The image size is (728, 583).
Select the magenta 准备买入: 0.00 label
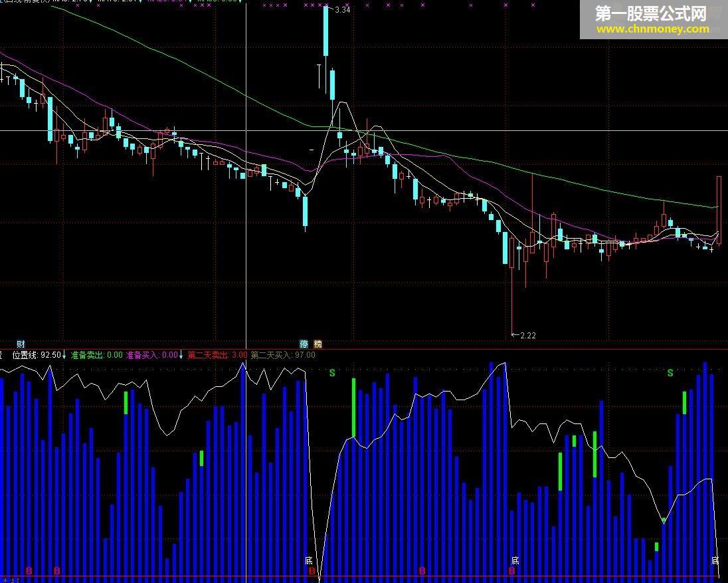pyautogui.click(x=152, y=356)
